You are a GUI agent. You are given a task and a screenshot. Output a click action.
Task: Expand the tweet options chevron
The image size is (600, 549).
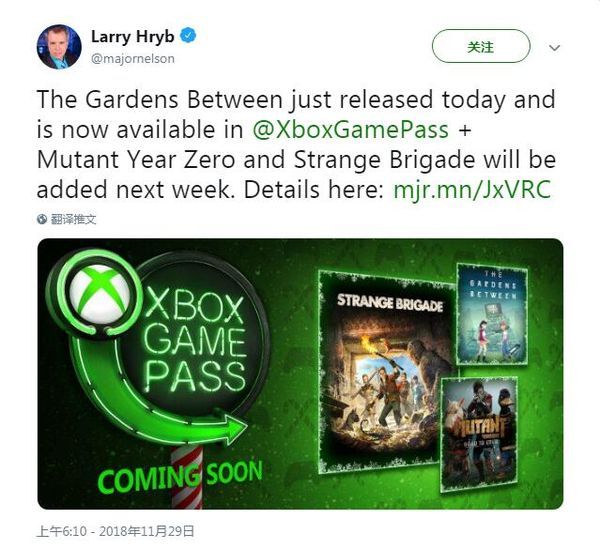tap(554, 48)
